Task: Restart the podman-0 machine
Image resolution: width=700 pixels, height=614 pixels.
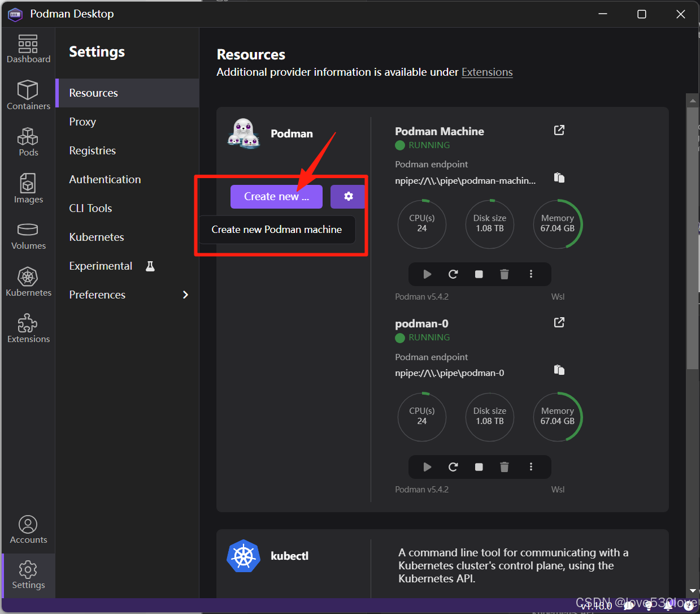Action: (453, 467)
